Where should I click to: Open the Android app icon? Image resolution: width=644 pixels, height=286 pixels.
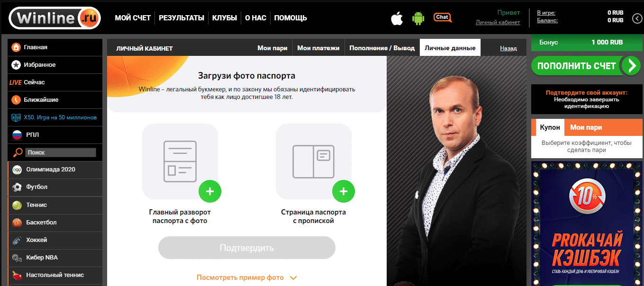tap(418, 18)
